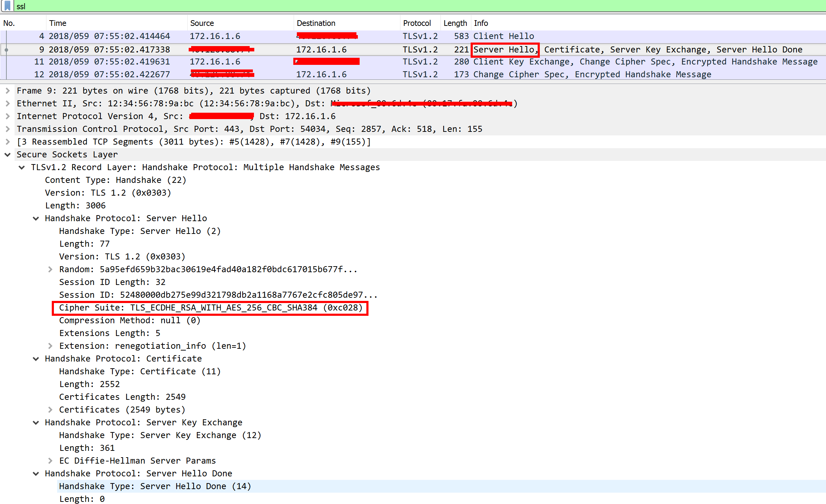Expand Internet Protocol Version 4 section
The image size is (826, 504).
[x=7, y=116]
